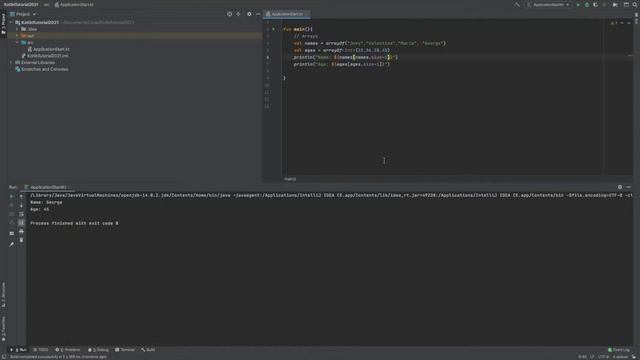
Task: Click the stop icon in Run panel
Action: click(x=11, y=205)
